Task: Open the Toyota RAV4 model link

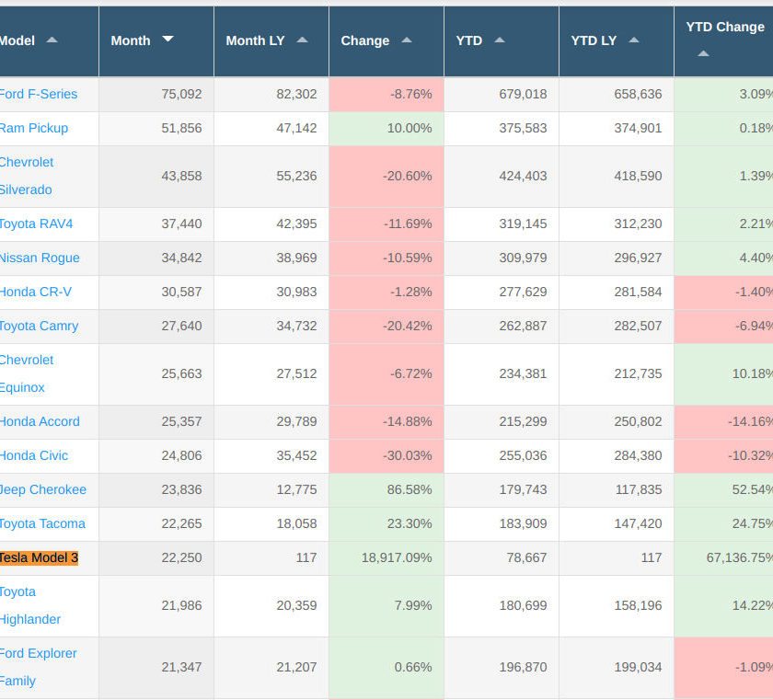Action: tap(36, 224)
